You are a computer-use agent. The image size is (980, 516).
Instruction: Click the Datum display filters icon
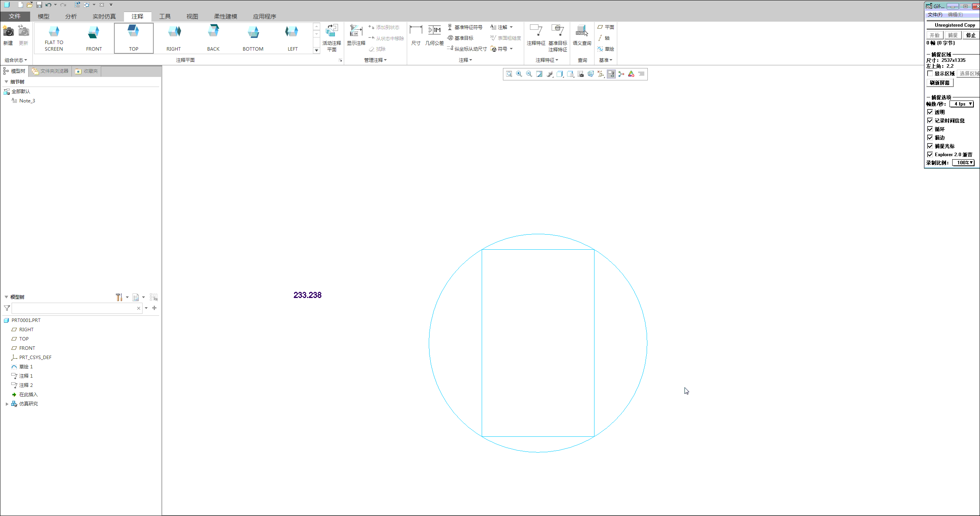click(601, 74)
